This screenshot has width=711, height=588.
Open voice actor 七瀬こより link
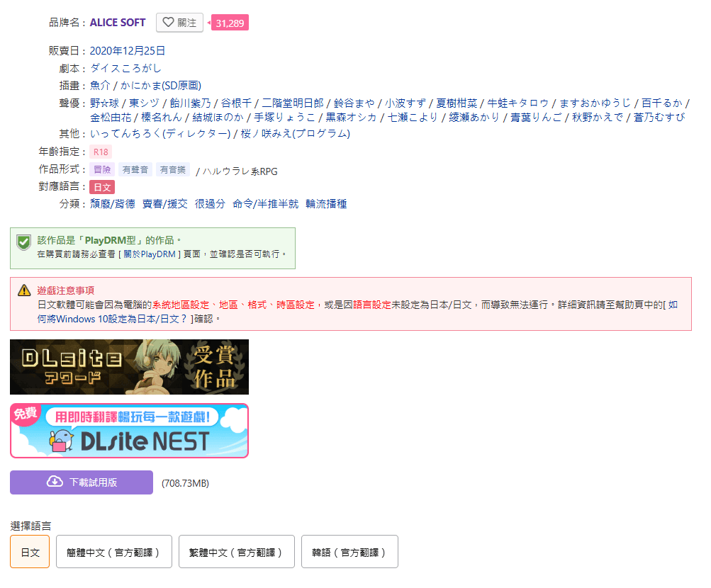pos(413,118)
